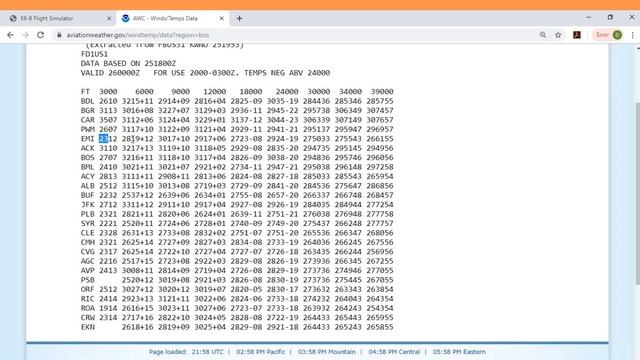Click the FT column header label
The height and width of the screenshot is (360, 640).
[x=85, y=92]
